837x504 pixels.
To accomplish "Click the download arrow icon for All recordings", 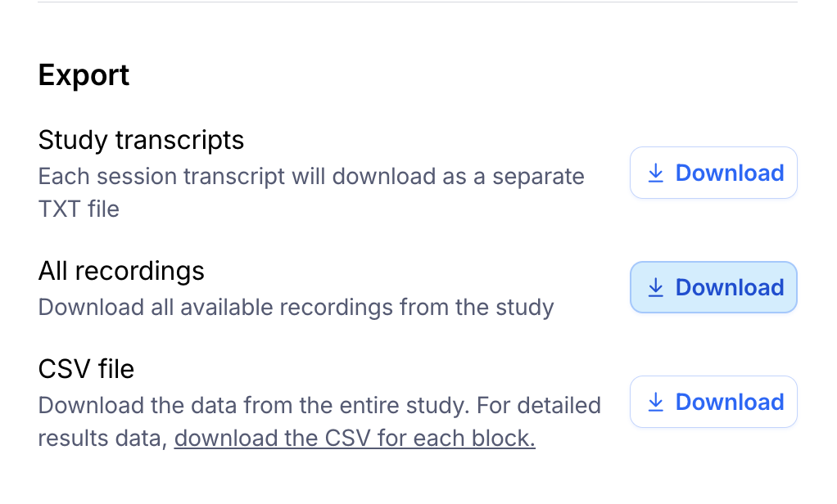I will (x=655, y=287).
